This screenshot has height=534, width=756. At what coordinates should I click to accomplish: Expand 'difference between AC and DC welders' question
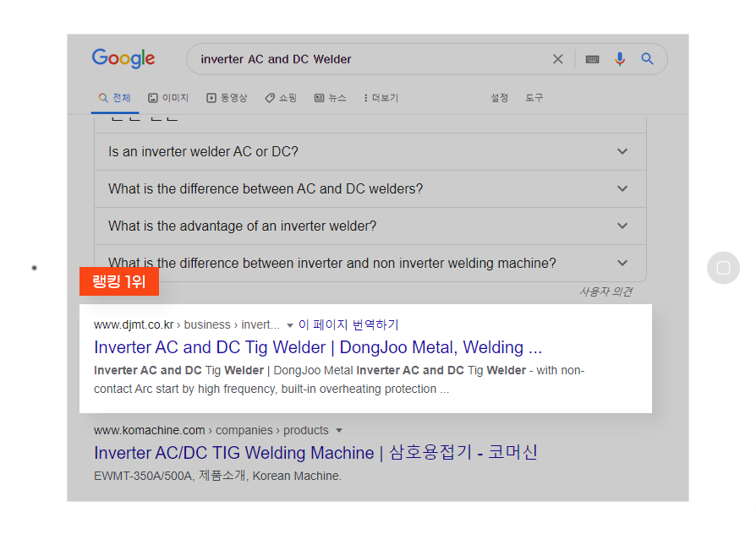pos(370,189)
